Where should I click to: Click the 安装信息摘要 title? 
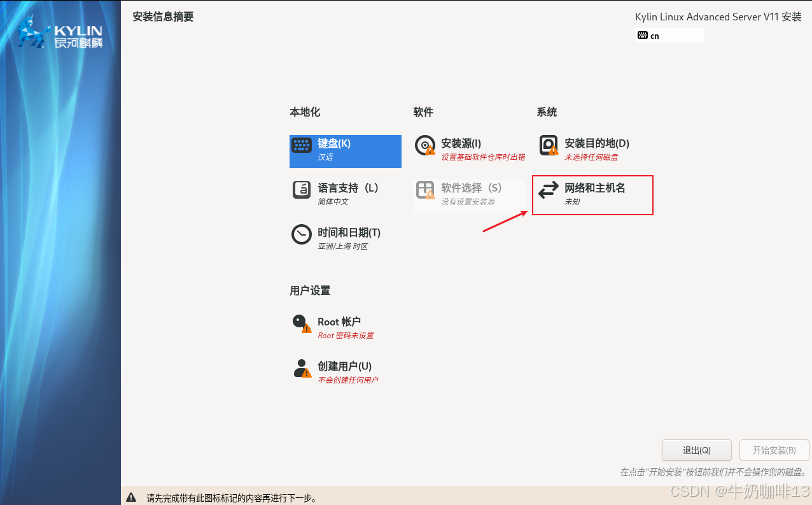click(163, 17)
